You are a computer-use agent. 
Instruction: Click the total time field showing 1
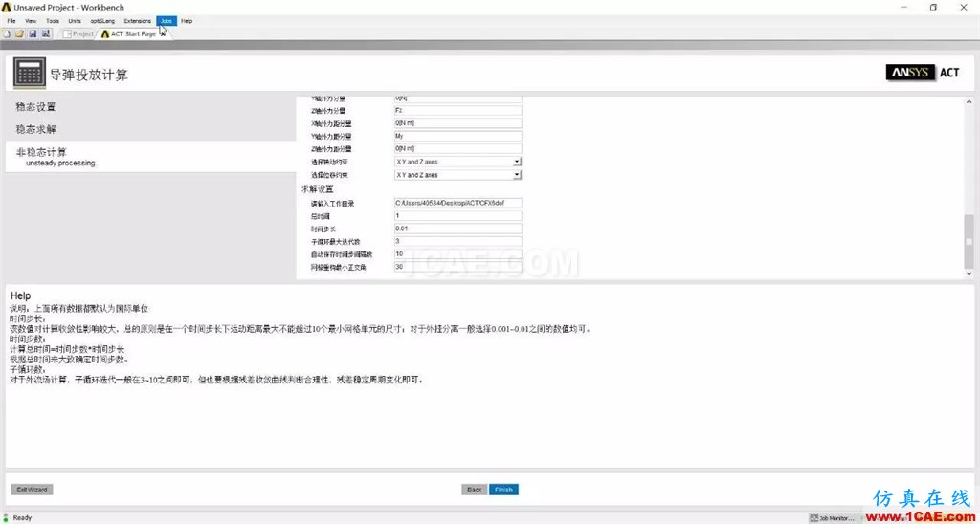457,216
